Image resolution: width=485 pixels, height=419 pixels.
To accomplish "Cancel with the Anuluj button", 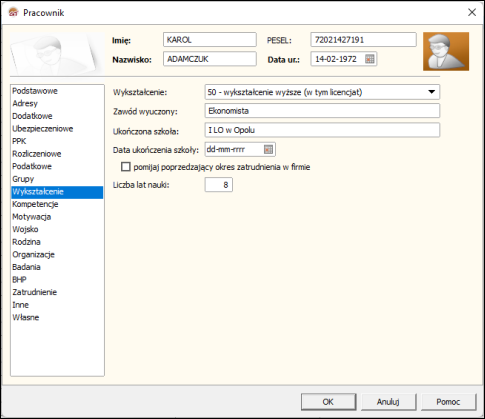I will (388, 402).
